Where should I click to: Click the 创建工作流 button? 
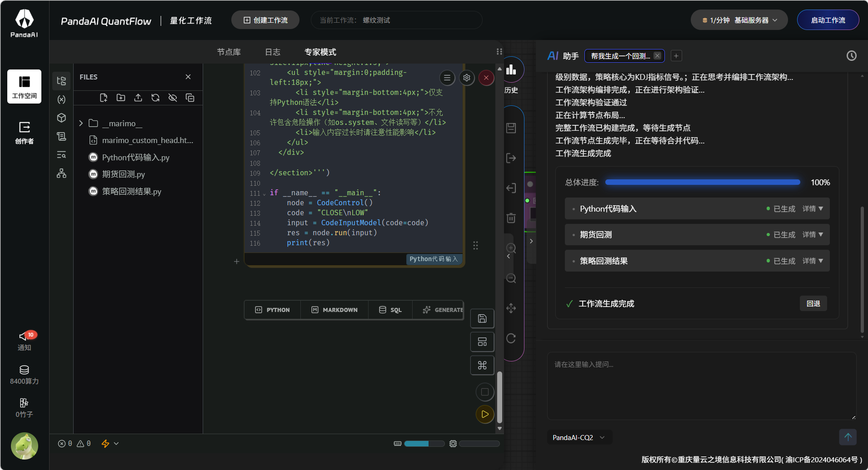pos(265,20)
